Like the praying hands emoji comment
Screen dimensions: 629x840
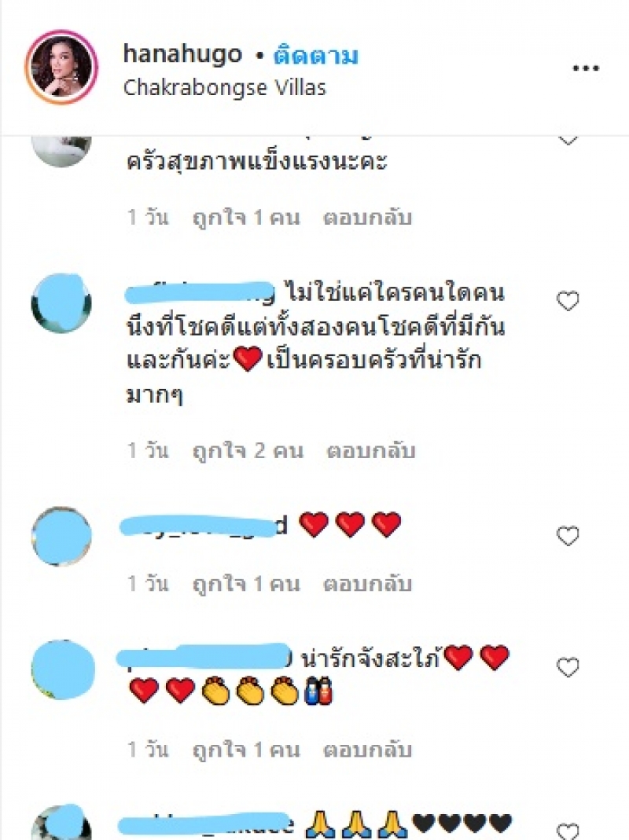[x=568, y=831]
